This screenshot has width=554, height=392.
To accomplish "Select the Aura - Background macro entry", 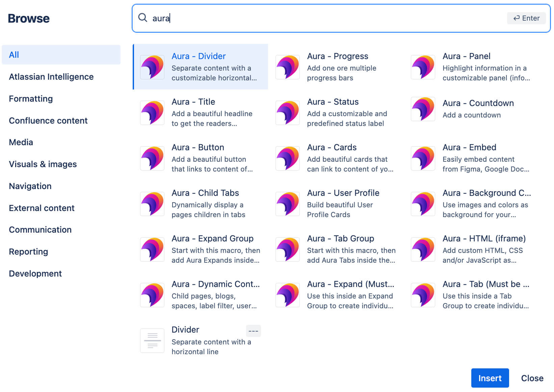I will pos(486,193).
